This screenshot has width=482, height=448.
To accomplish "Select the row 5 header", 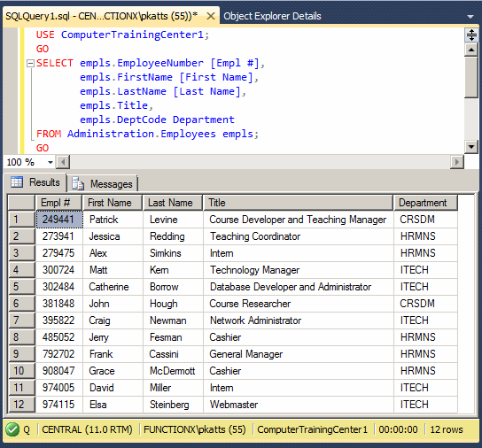I will (x=21, y=287).
